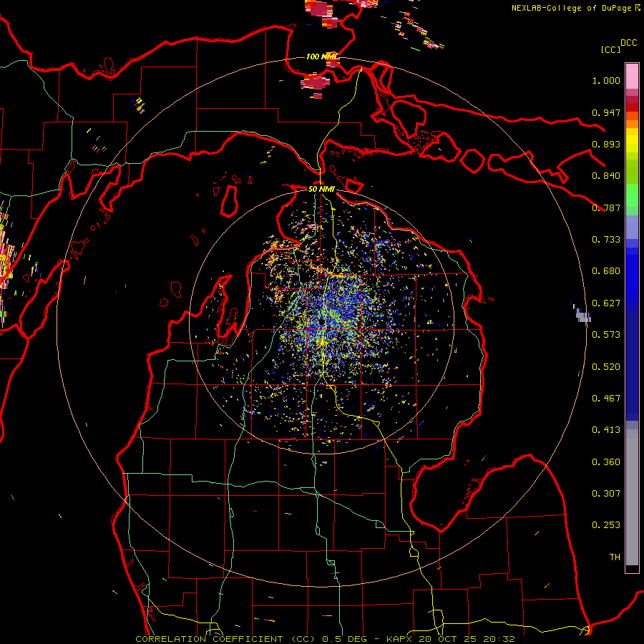Select the 0.947 legend value
The height and width of the screenshot is (644, 644).
pyautogui.click(x=606, y=112)
